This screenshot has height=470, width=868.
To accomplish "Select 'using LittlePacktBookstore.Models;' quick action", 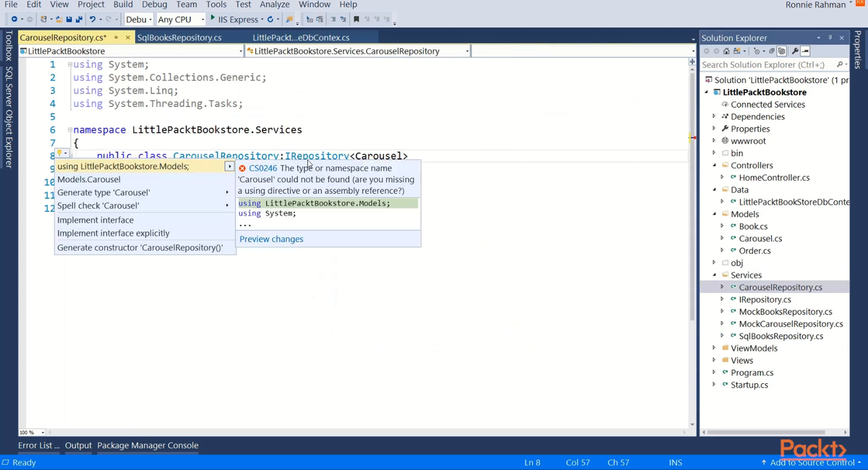I will [x=145, y=166].
